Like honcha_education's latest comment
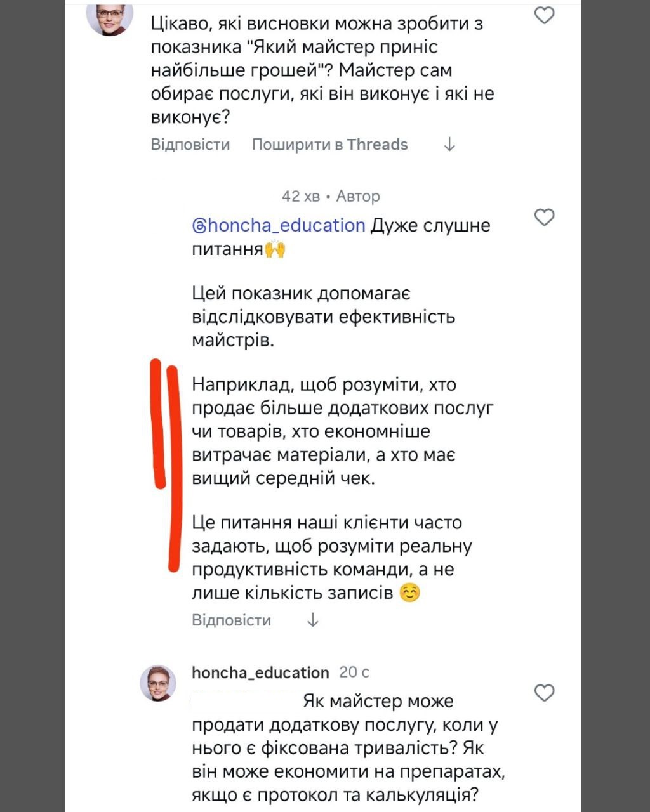The height and width of the screenshot is (812, 650). point(544,693)
